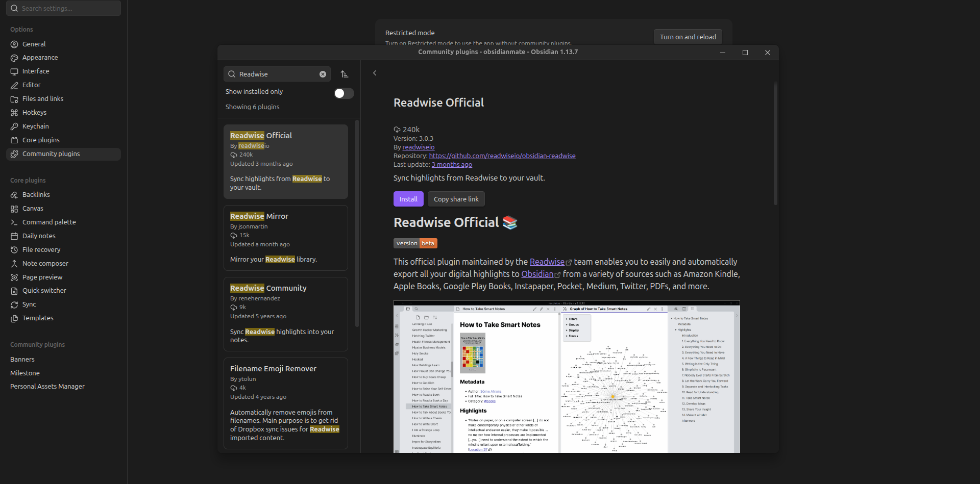Screen dimensions: 980x484
Task: Click the version beta badge
Action: coord(415,243)
